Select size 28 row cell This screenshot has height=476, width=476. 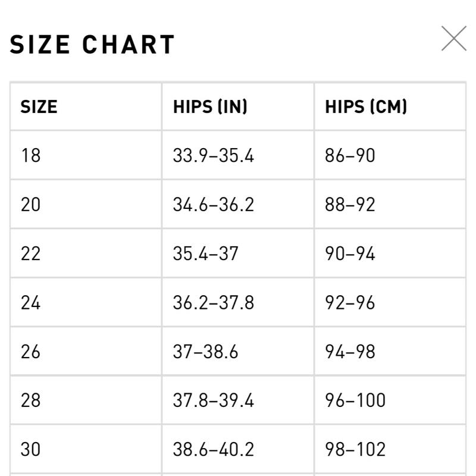click(x=86, y=400)
